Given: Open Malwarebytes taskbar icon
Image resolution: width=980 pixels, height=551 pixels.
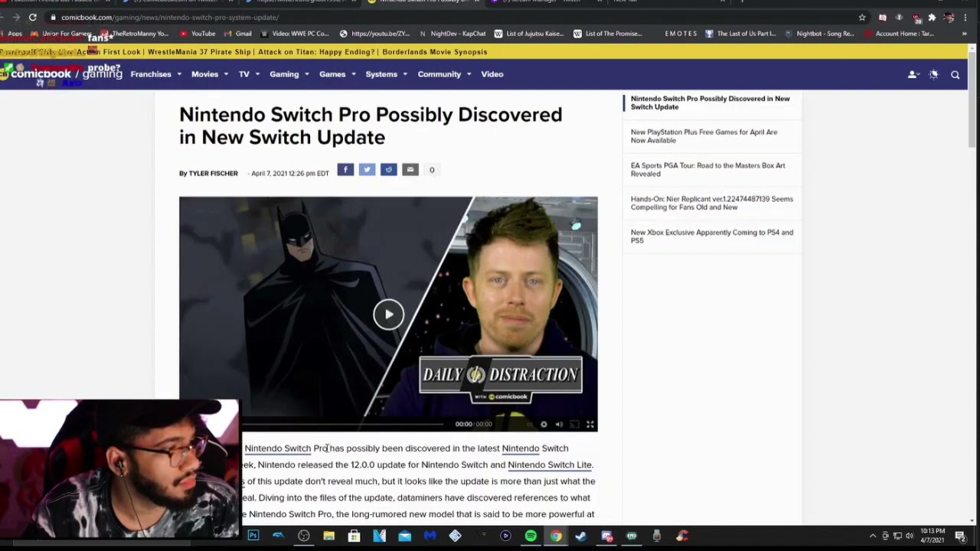Looking at the screenshot, I should point(430,536).
